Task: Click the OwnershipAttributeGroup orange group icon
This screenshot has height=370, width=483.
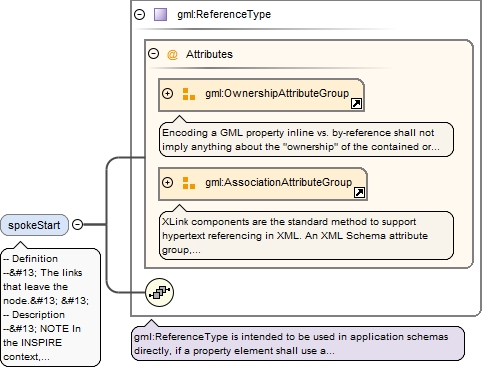Action: pyautogui.click(x=189, y=94)
